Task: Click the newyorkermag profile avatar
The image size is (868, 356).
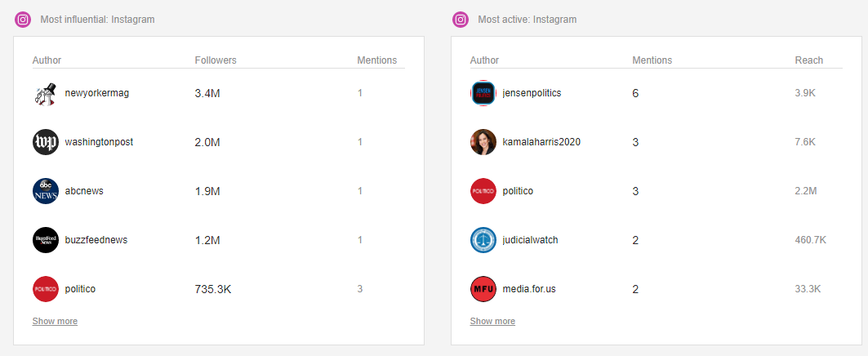Action: pyautogui.click(x=46, y=94)
